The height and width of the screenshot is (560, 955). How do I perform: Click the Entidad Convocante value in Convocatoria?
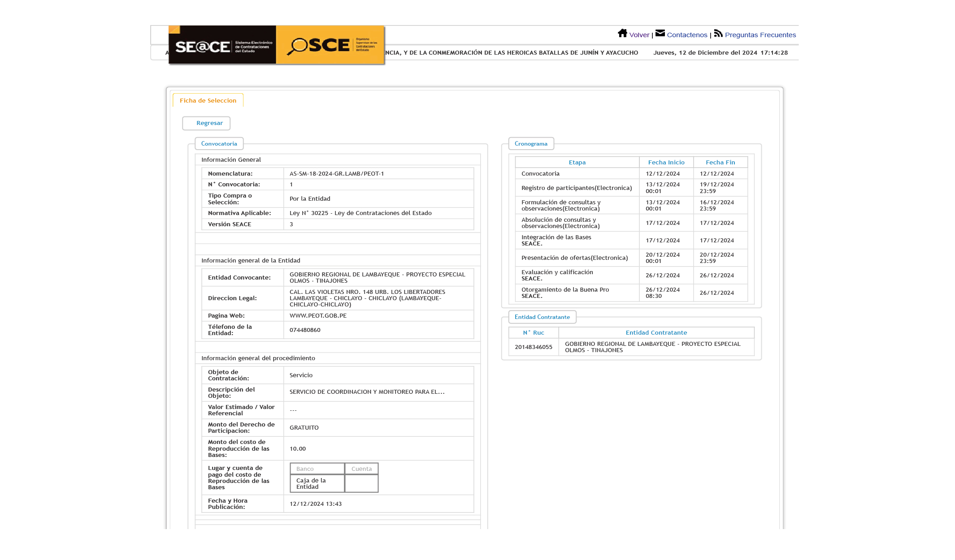click(x=378, y=278)
